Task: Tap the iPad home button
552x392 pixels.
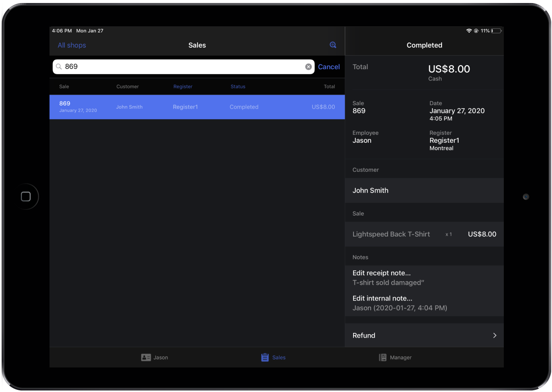Action: (x=26, y=196)
